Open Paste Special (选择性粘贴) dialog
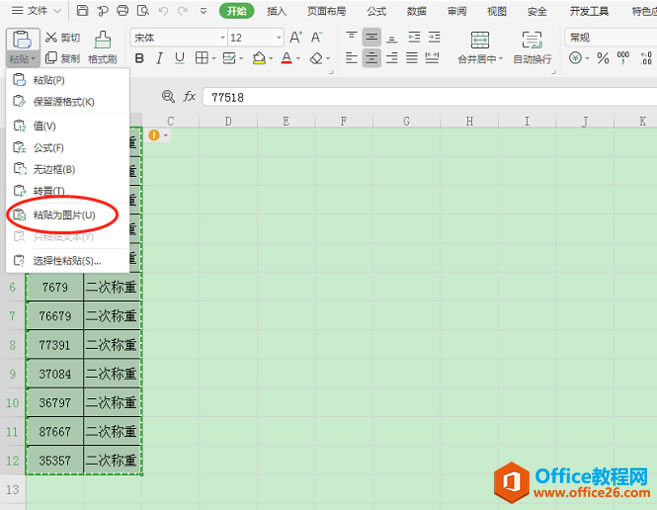 point(68,261)
